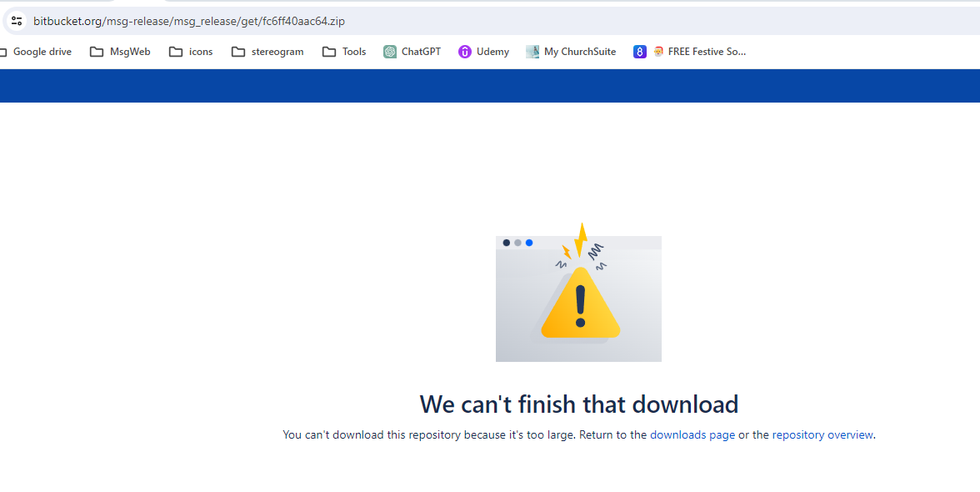Open the MsgWeb bookmark folder
The height and width of the screenshot is (492, 980).
click(x=120, y=52)
